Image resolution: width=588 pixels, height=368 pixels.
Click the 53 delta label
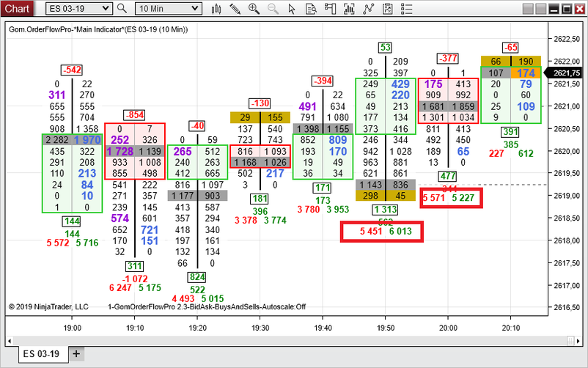point(385,47)
